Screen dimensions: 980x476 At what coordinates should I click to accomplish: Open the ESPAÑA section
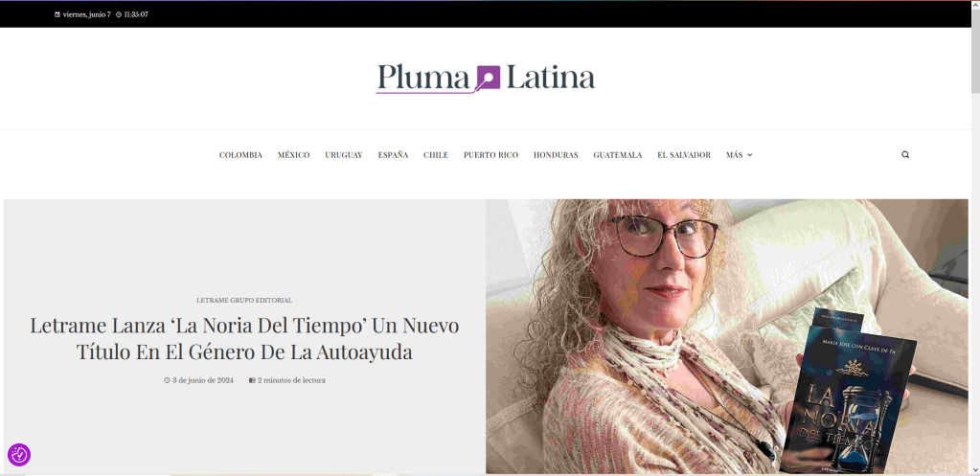393,155
